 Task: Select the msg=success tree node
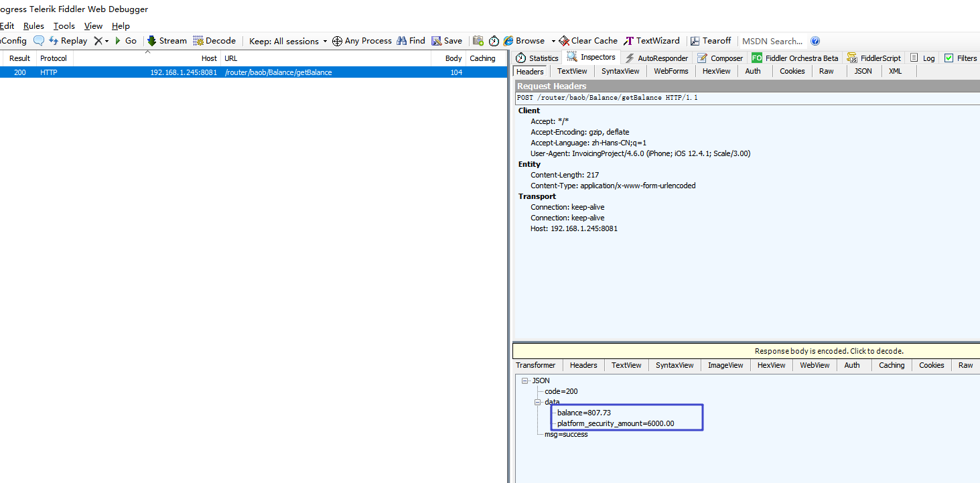(566, 434)
